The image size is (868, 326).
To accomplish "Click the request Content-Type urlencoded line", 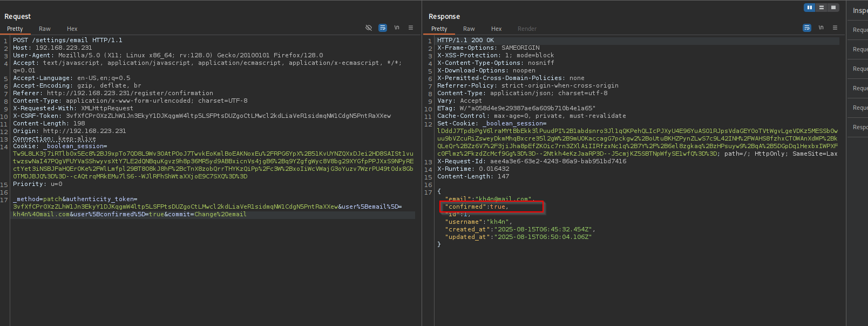I will pos(130,101).
